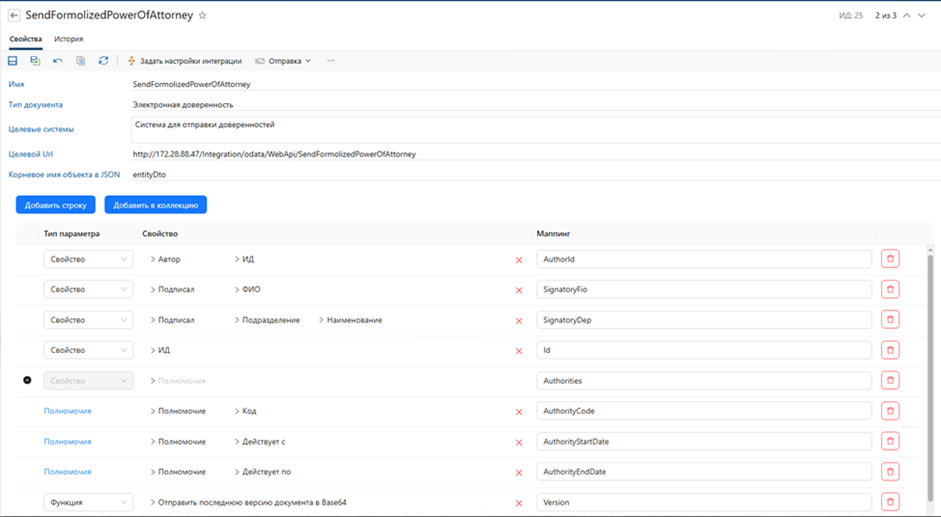Click the save icon in the toolbar
Image resolution: width=941 pixels, height=517 pixels.
click(x=13, y=61)
